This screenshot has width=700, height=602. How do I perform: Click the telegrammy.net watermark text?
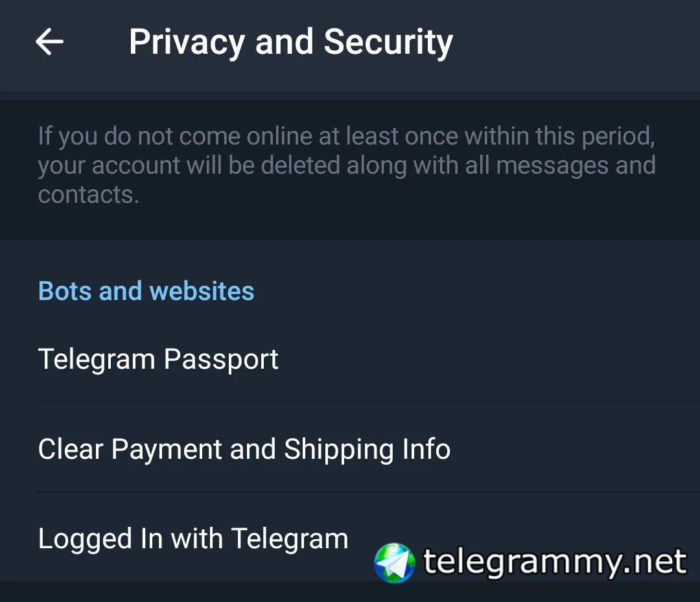(555, 562)
